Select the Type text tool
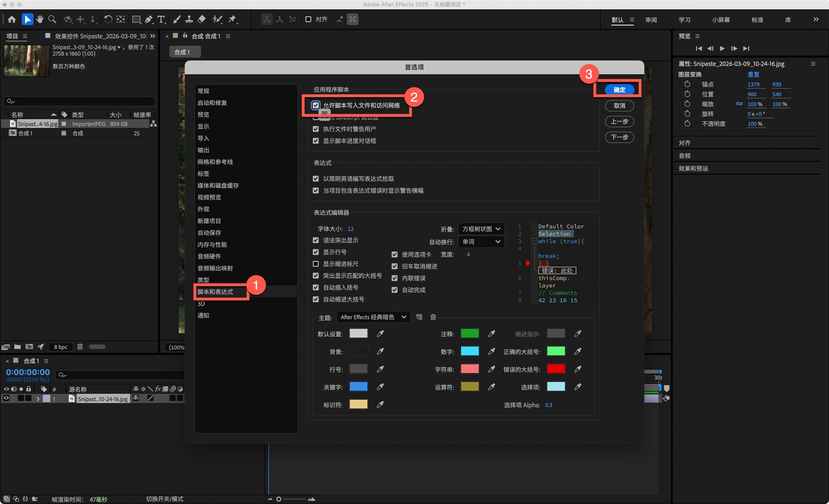The image size is (829, 504). tap(161, 19)
